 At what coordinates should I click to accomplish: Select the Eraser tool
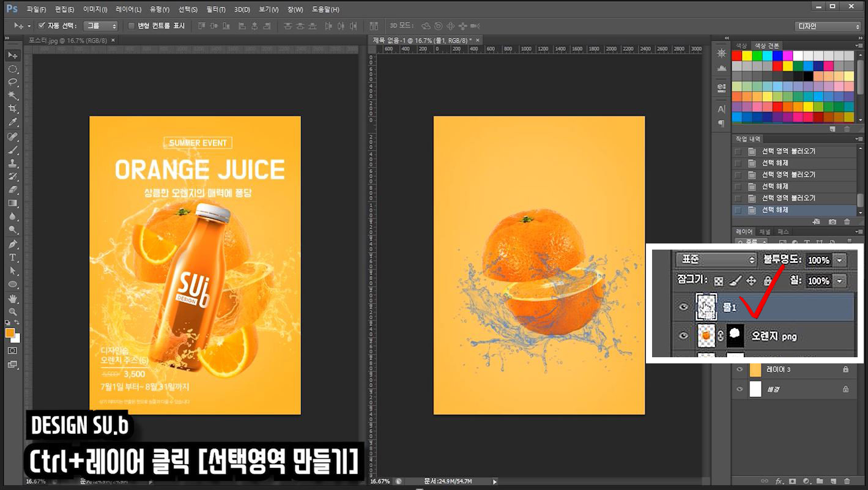click(x=12, y=190)
